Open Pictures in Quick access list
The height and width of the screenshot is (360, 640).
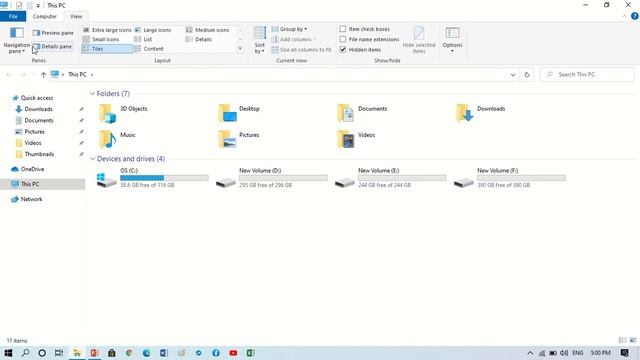34,132
